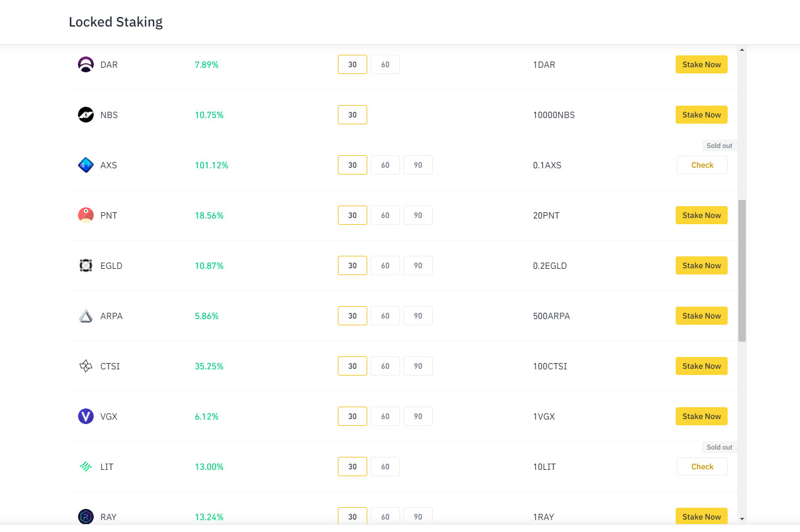
Task: Select 90-day duration for PNT
Action: click(x=418, y=215)
